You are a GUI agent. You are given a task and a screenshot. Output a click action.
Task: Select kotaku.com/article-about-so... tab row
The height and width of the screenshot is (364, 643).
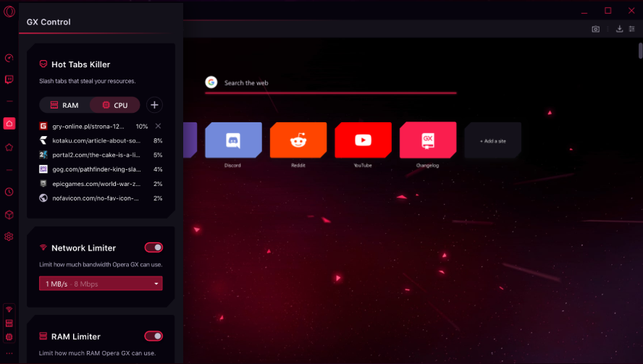(101, 140)
